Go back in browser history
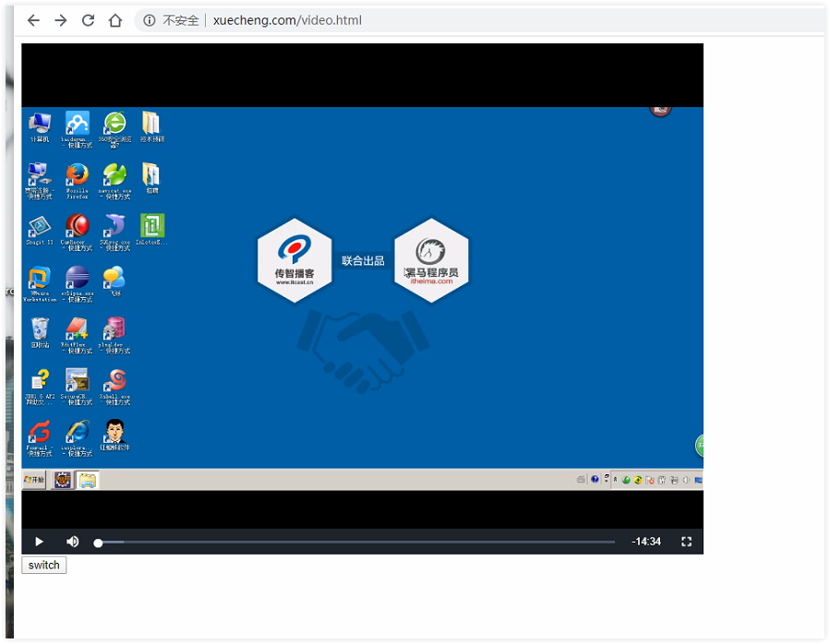830x644 pixels. click(33, 20)
